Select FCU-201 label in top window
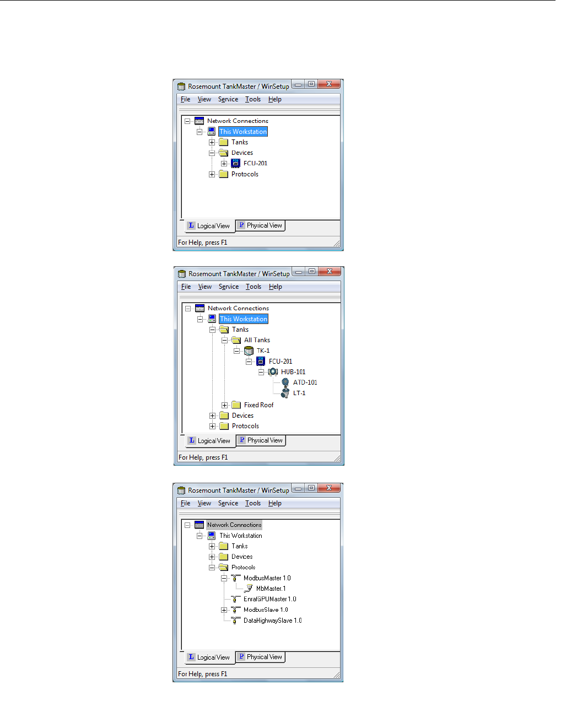Image resolution: width=566 pixels, height=728 pixels. click(x=256, y=163)
